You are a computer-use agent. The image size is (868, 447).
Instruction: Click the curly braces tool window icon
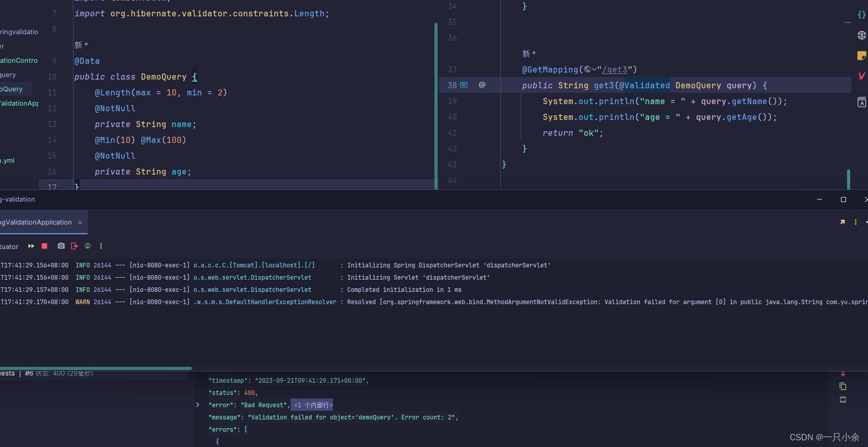[x=861, y=15]
